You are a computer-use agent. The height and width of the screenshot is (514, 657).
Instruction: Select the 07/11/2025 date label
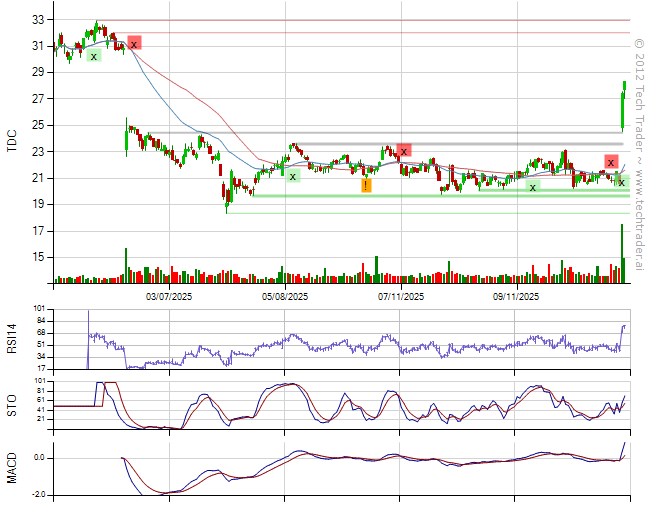(401, 297)
